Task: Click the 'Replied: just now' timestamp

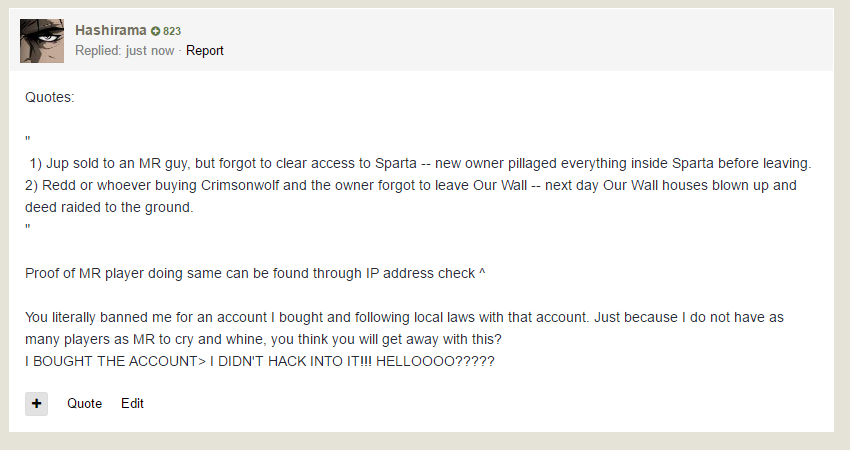Action: [125, 51]
